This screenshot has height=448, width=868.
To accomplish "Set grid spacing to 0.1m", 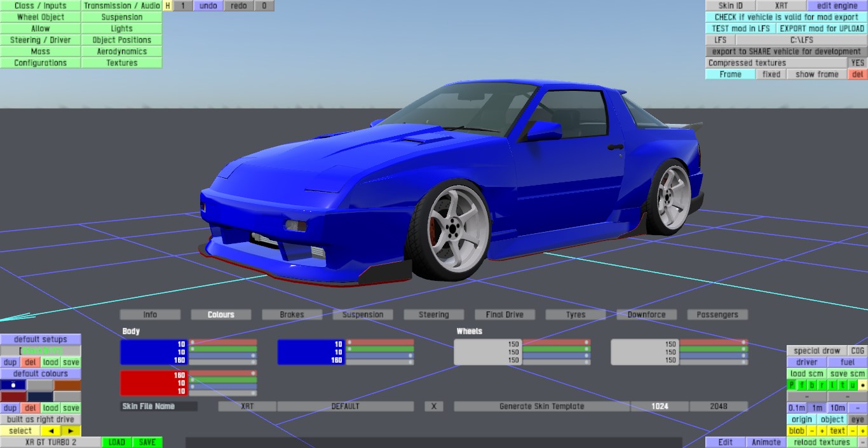I will [797, 408].
